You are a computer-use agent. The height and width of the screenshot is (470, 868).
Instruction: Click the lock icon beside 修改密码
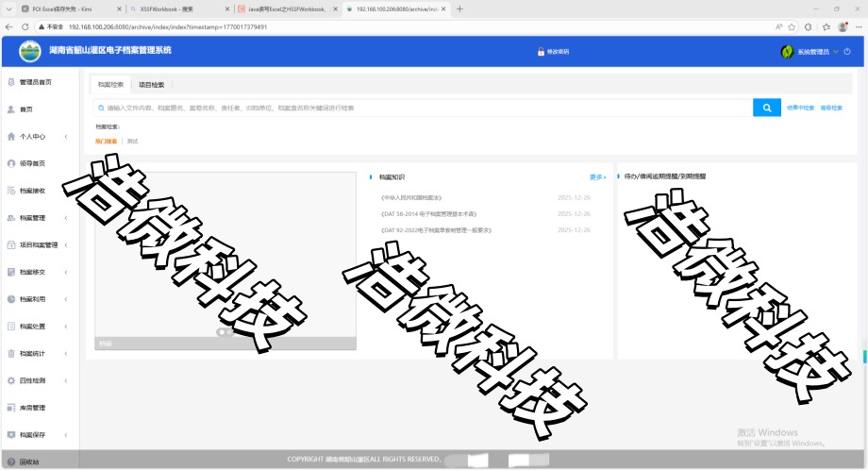pyautogui.click(x=541, y=52)
